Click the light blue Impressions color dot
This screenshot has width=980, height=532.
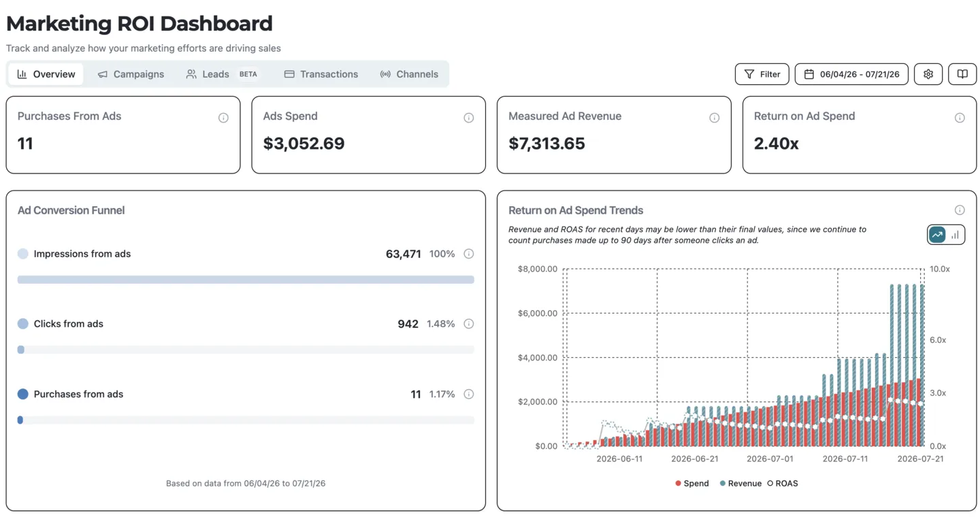(x=23, y=254)
